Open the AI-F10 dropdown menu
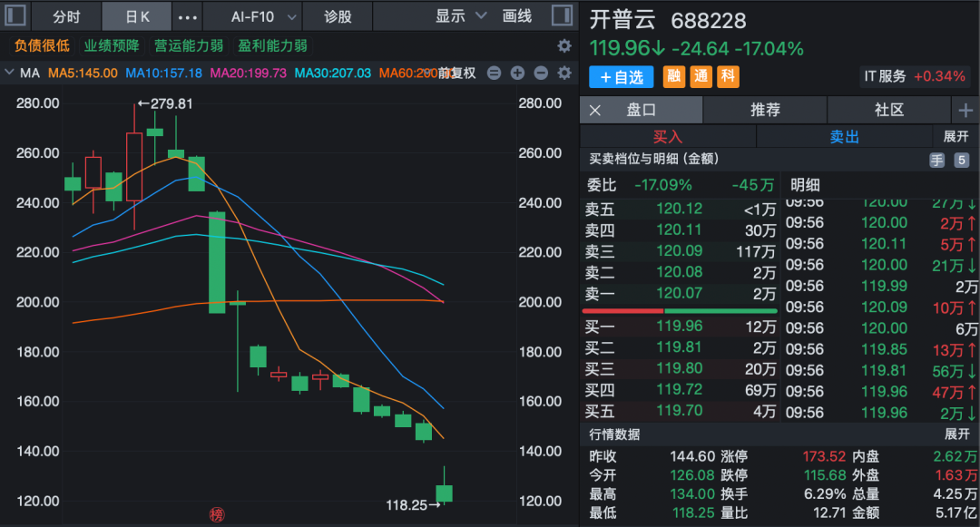This screenshot has height=527, width=980. (261, 15)
